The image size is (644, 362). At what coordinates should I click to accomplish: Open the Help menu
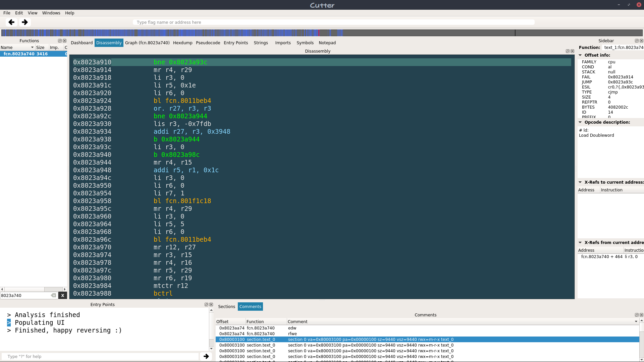(70, 13)
